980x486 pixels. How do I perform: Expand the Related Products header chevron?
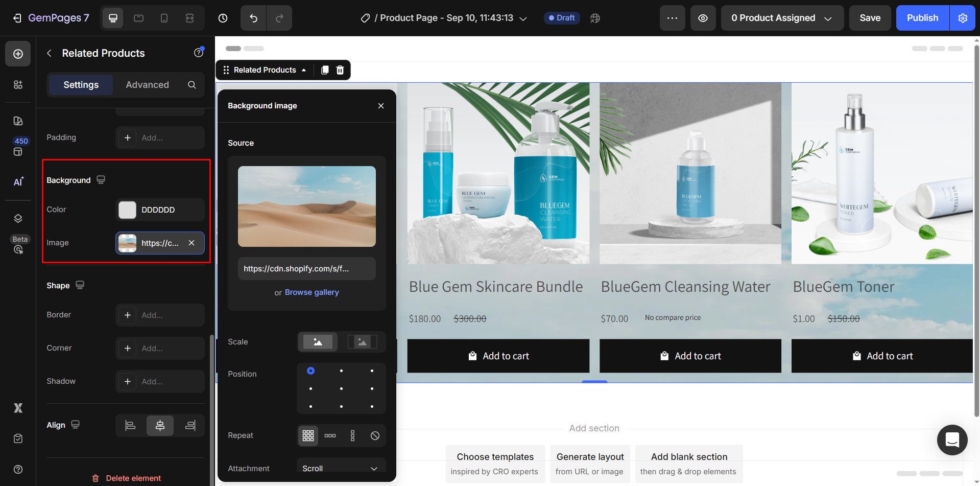(304, 70)
